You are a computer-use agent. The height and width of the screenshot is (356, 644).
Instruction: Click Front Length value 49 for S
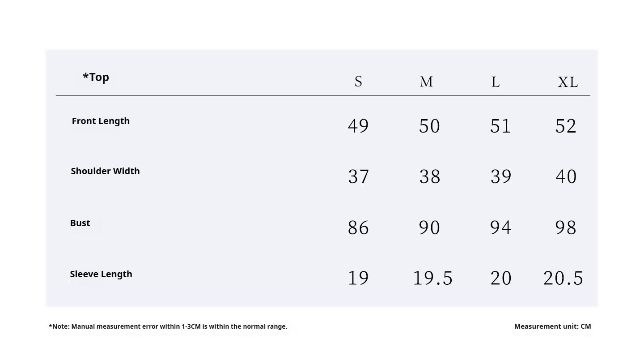click(358, 126)
